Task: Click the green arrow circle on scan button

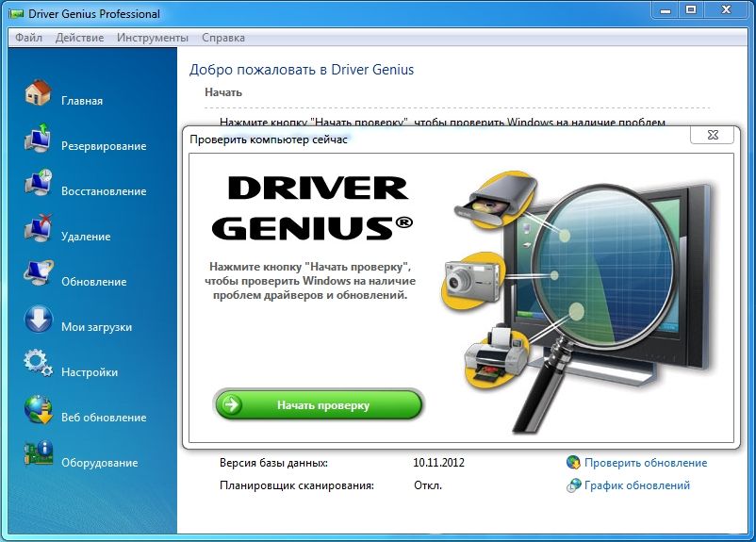Action: click(x=232, y=405)
